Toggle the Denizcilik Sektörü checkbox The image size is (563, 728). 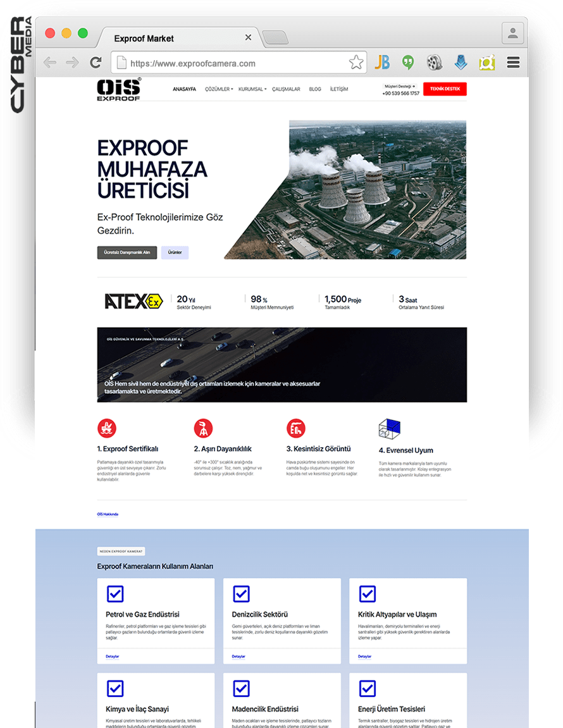(241, 594)
